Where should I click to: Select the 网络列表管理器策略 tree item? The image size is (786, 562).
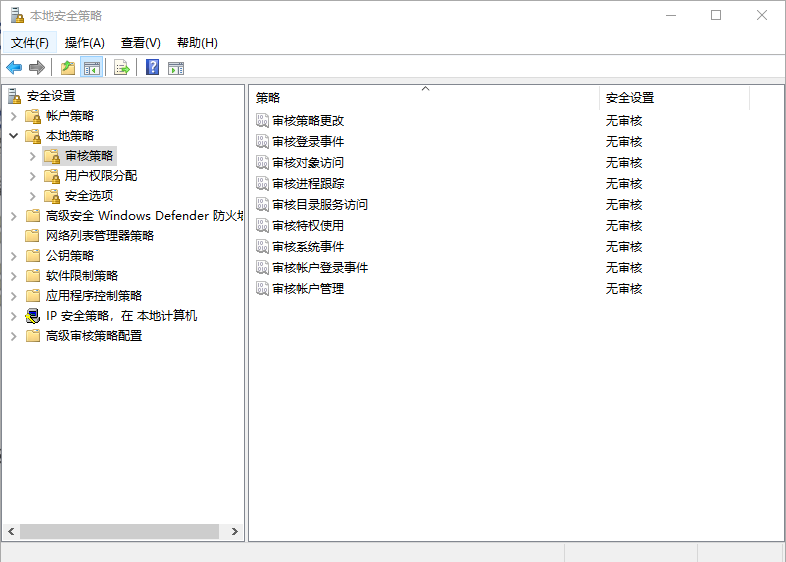tap(100, 236)
